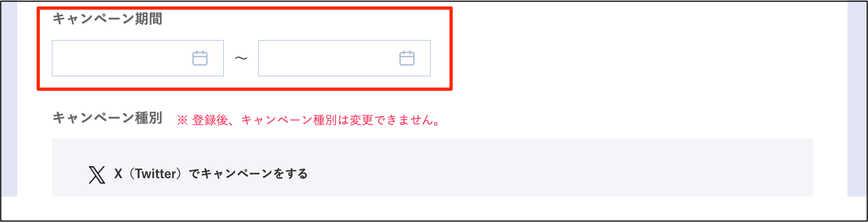868x222 pixels.
Task: Click the でキャンペーンをする text
Action: (x=248, y=174)
